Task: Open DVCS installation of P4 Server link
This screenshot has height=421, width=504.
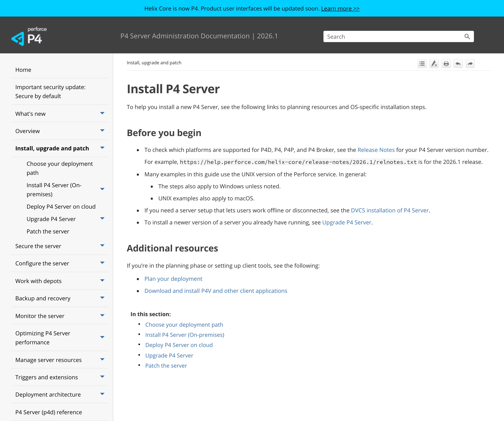Action: pos(390,210)
